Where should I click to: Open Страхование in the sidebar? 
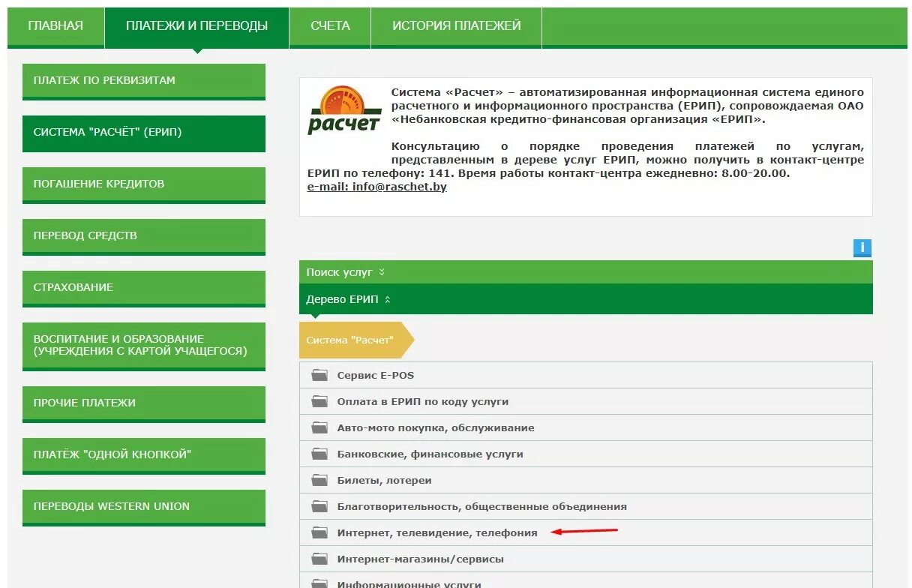click(144, 289)
